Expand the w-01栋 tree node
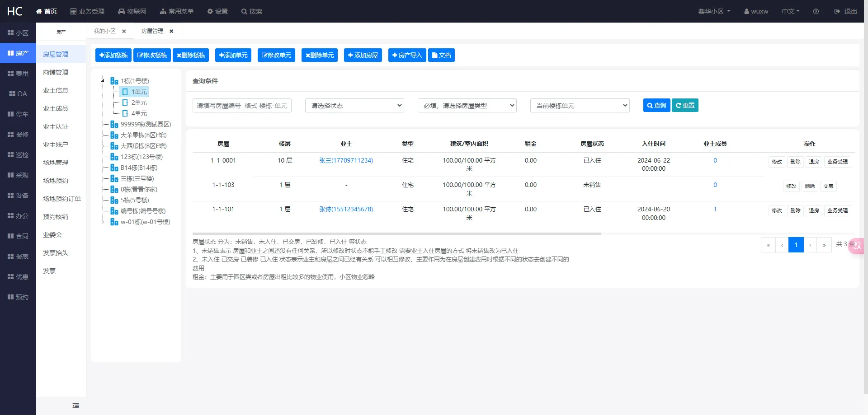The height and width of the screenshot is (415, 868). click(x=103, y=222)
